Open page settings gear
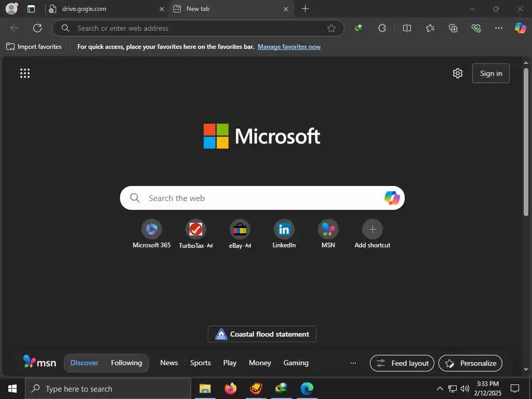This screenshot has height=399, width=532. [x=458, y=73]
